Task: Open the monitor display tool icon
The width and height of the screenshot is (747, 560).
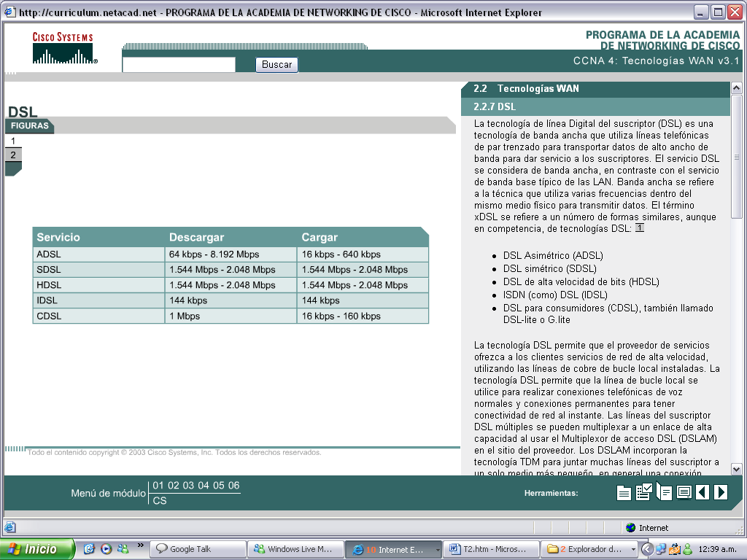Action: [684, 492]
